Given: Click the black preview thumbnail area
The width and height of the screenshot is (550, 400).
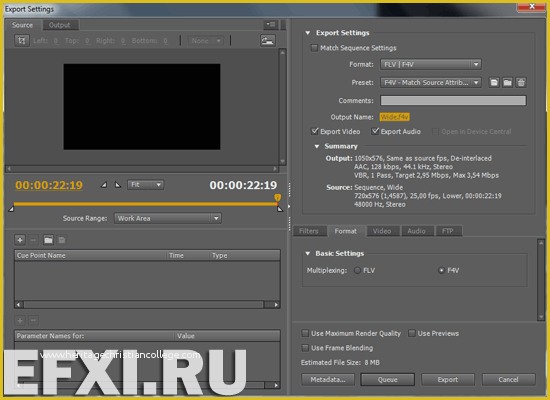Looking at the screenshot, I should tap(142, 107).
